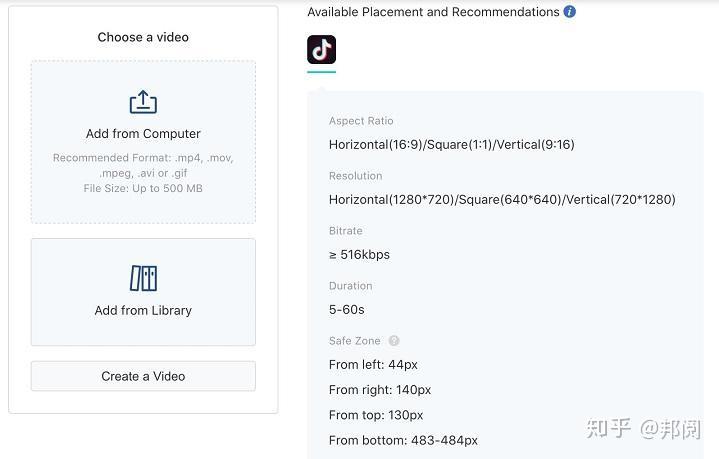This screenshot has width=719, height=459.
Task: Click the 'Bitrate' label
Action: click(345, 231)
